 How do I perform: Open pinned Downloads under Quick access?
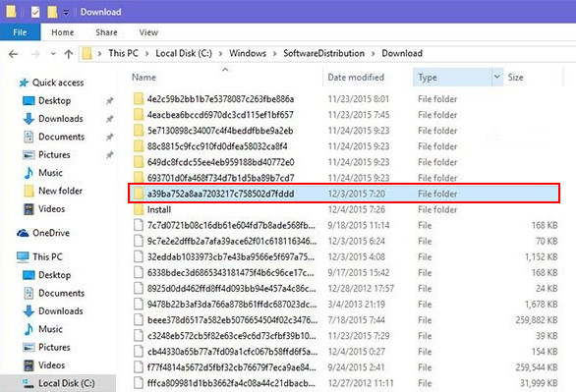(61, 119)
